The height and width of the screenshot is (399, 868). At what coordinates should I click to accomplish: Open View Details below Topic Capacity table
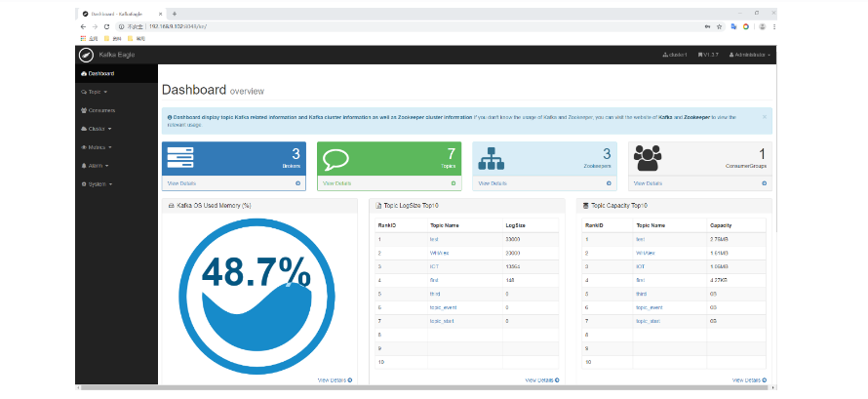pyautogui.click(x=749, y=380)
